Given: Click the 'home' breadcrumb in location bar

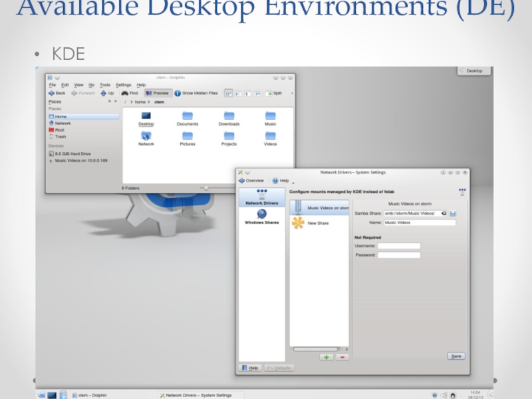Looking at the screenshot, I should (140, 102).
